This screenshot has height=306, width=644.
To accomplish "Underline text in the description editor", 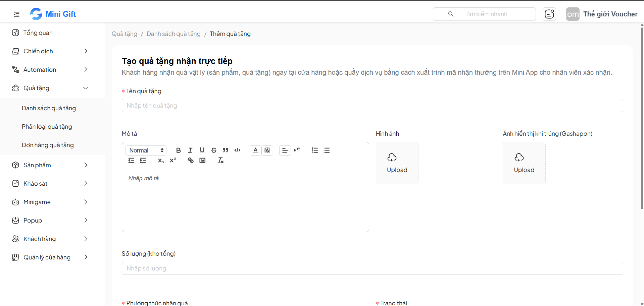I will pos(202,150).
